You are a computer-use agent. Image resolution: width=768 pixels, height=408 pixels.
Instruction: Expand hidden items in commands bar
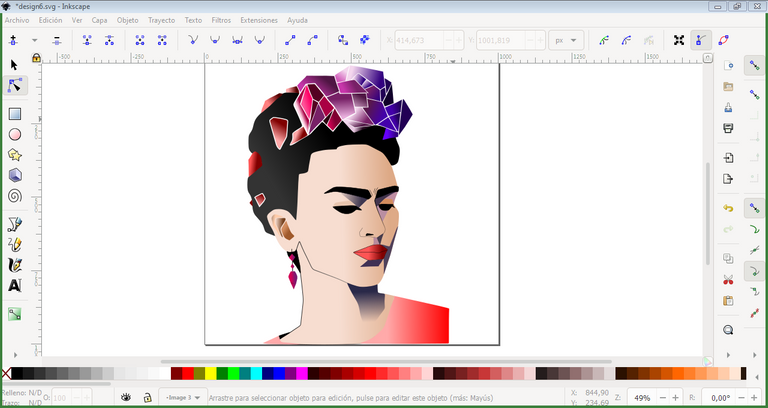pos(728,355)
